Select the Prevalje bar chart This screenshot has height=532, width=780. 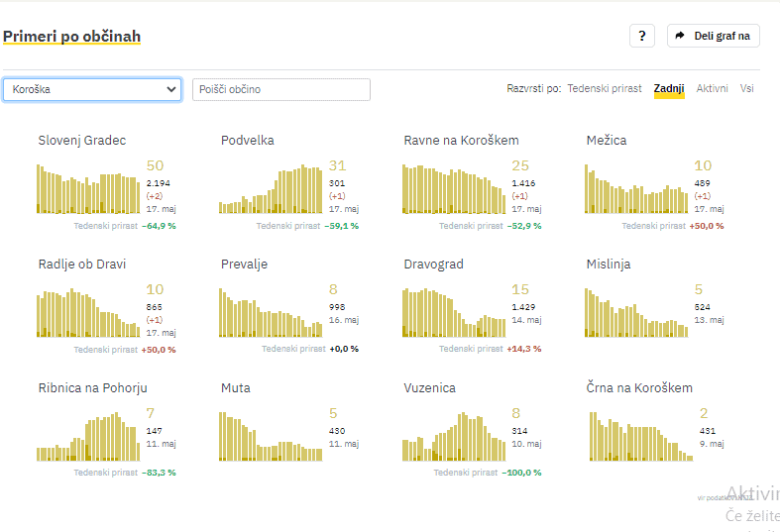pos(271,313)
